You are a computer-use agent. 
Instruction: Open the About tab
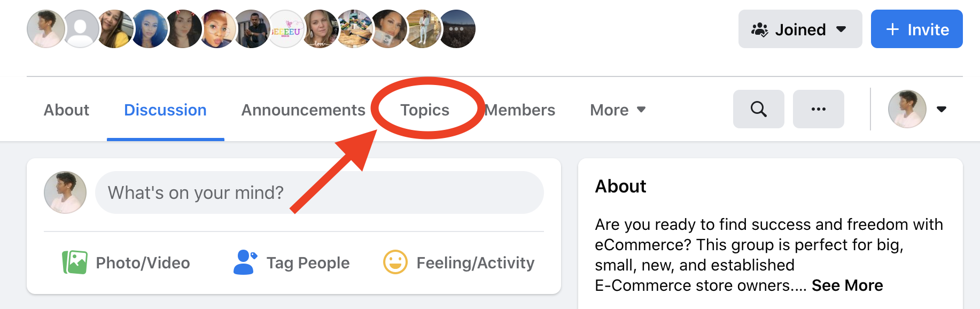(66, 110)
